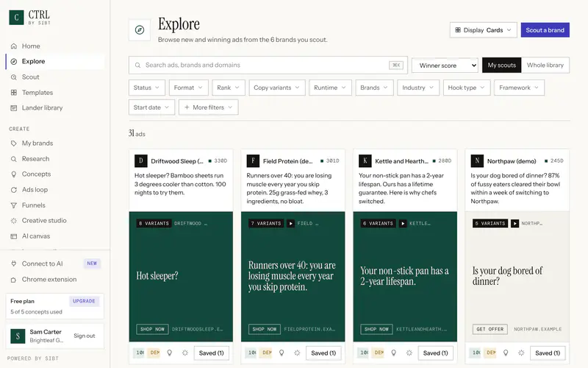Click video play badge on Field Protein card
The height and width of the screenshot is (368, 588).
pyautogui.click(x=290, y=224)
